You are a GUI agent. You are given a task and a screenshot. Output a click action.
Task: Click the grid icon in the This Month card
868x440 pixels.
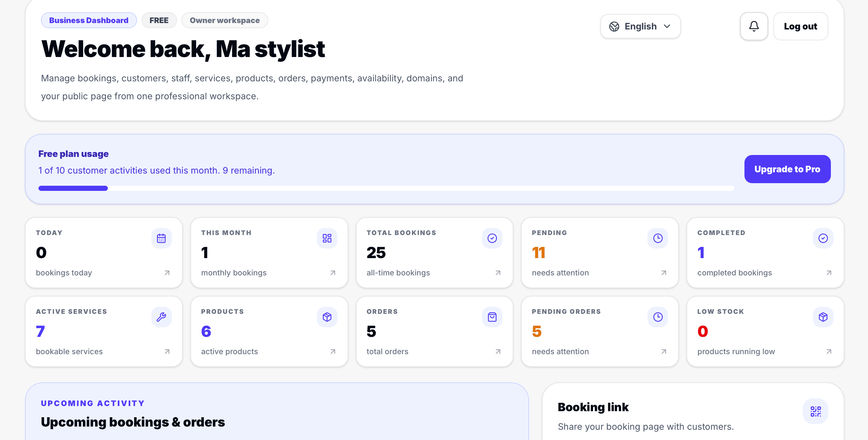(x=327, y=238)
